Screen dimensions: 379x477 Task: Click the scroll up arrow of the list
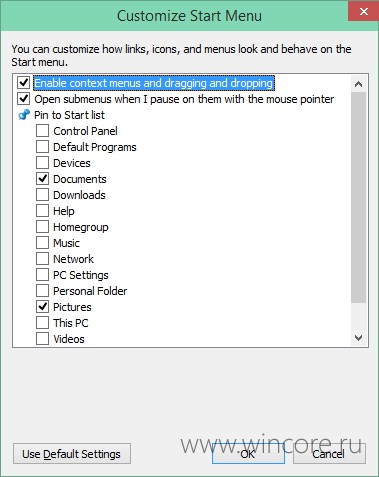[359, 84]
